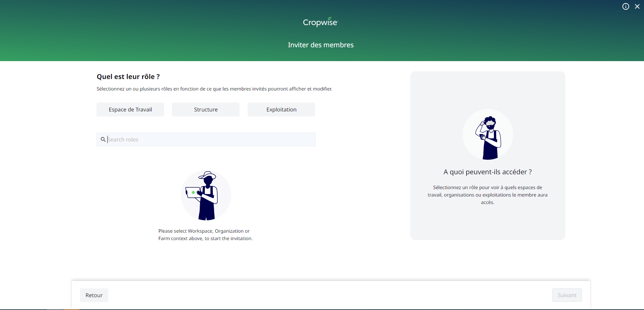Select the Exploitation role context

point(281,109)
